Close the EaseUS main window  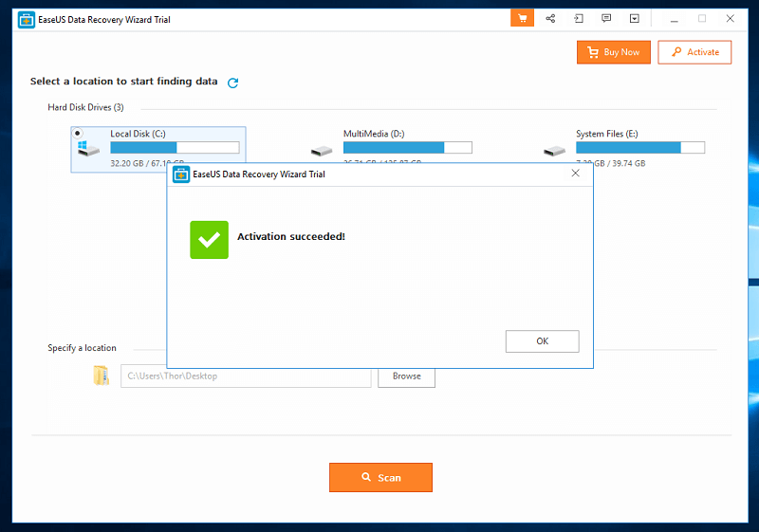click(x=730, y=19)
